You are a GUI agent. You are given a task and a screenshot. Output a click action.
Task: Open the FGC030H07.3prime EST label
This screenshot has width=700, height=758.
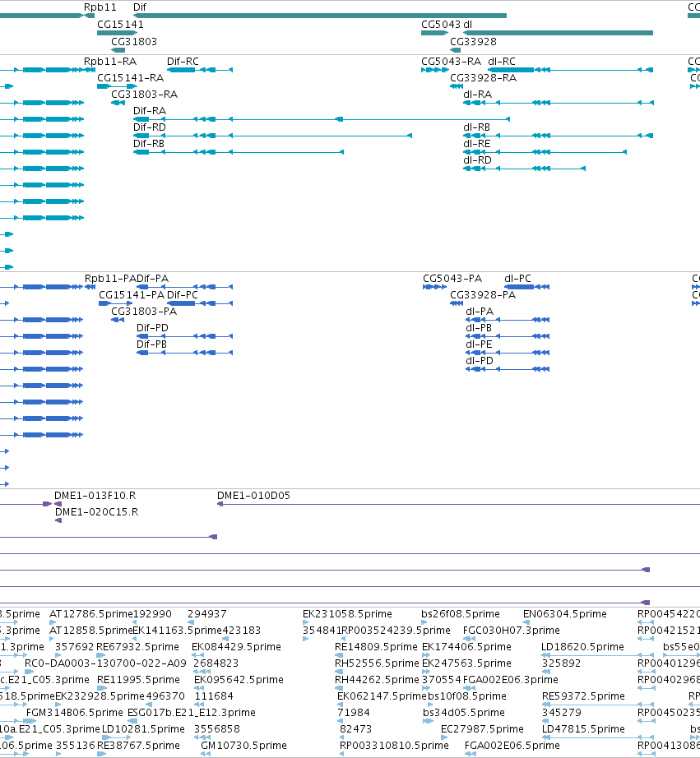pos(512,631)
